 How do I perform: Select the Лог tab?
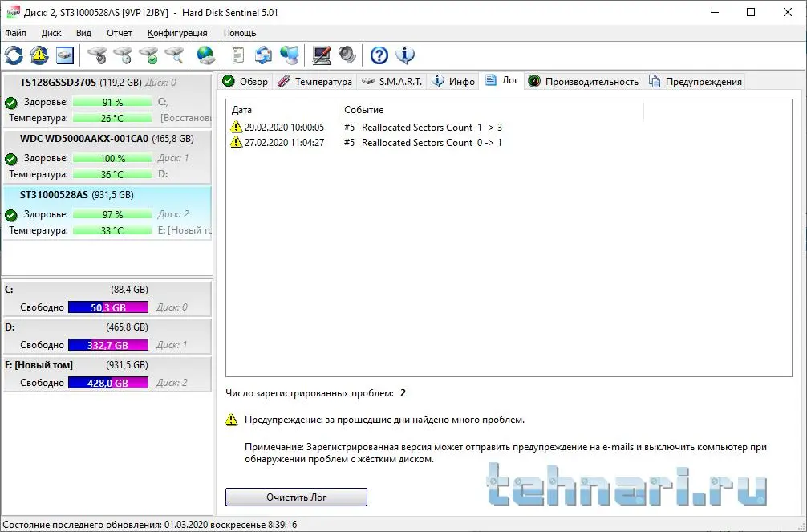pyautogui.click(x=502, y=80)
